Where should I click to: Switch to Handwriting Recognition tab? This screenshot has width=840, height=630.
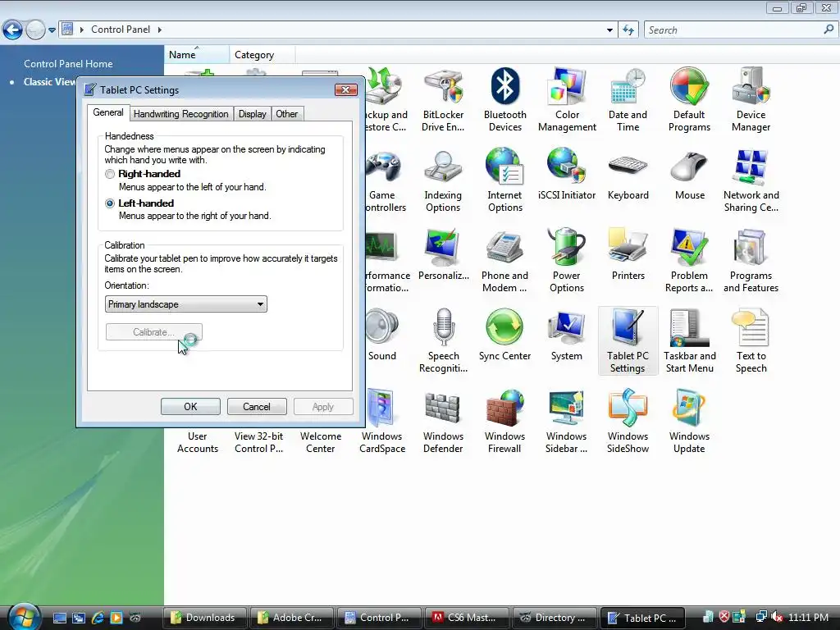point(181,113)
